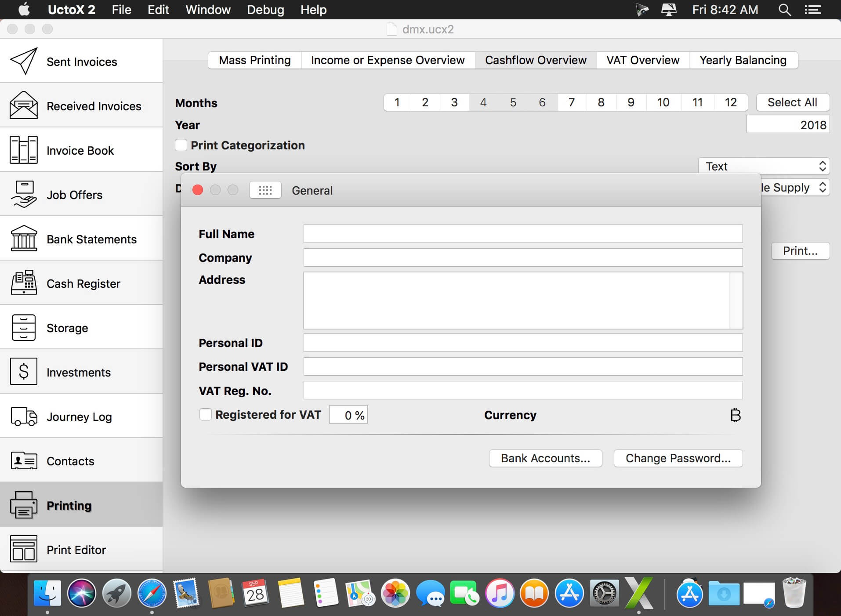This screenshot has height=616, width=841.
Task: Click the Full Name input field
Action: point(523,234)
